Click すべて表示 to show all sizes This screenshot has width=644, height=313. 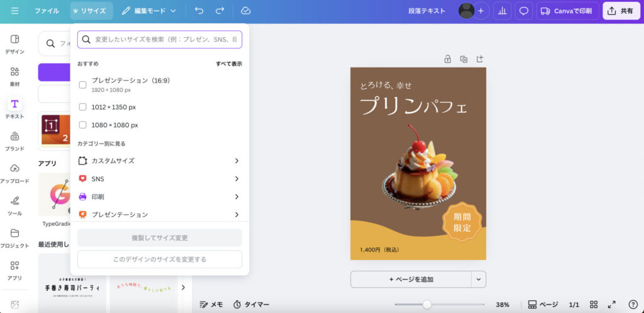(x=229, y=64)
